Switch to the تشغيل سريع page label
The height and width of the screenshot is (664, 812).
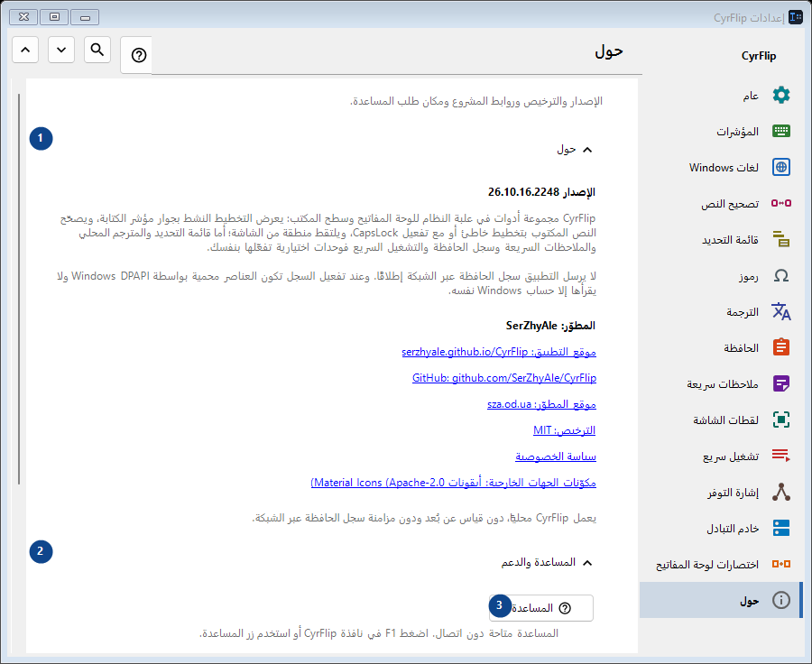pyautogui.click(x=731, y=456)
